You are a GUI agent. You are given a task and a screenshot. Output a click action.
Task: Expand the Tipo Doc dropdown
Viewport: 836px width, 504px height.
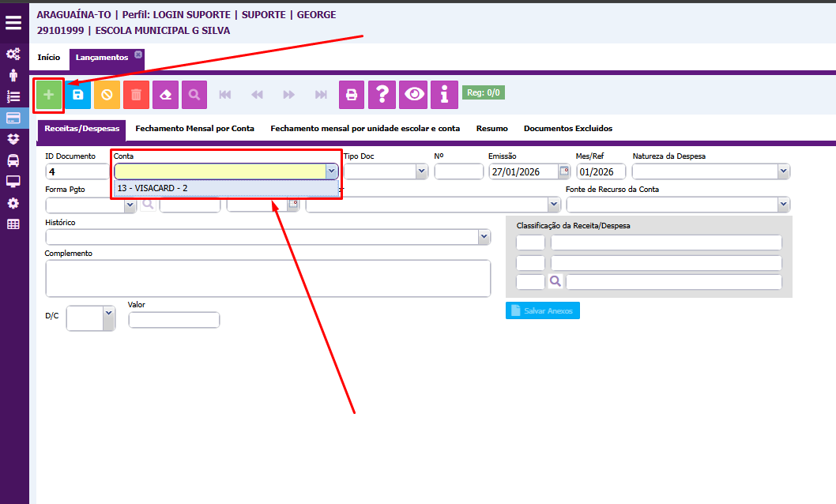[420, 171]
